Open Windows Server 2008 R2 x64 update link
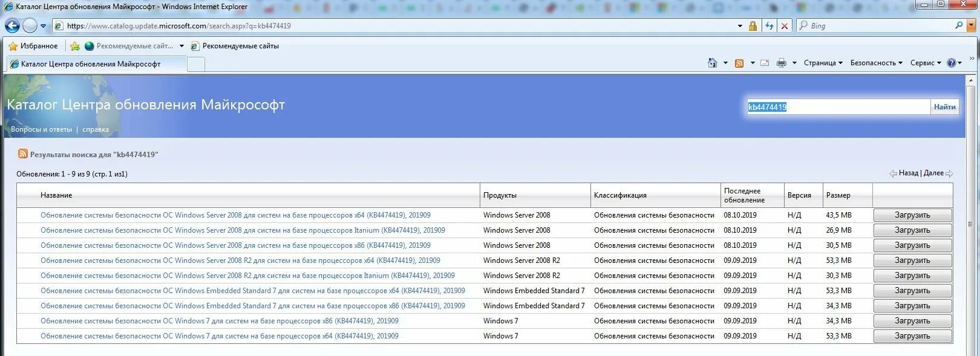 pos(240,261)
